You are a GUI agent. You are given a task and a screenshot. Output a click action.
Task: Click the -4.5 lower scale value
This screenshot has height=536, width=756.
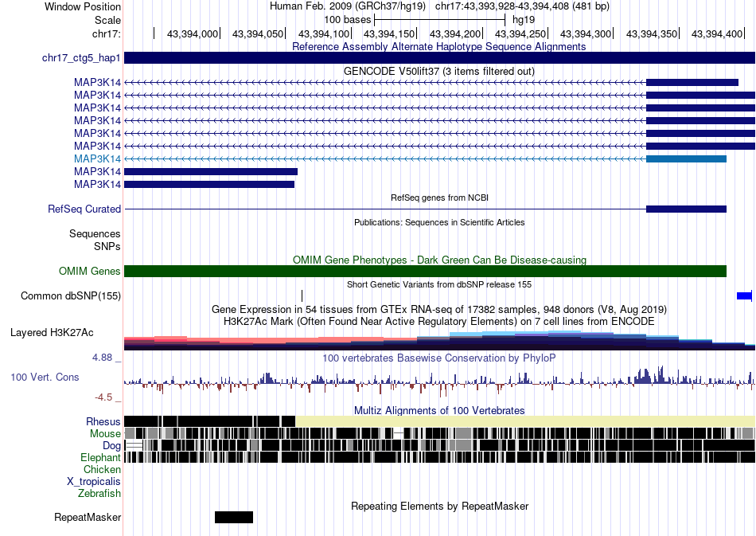point(103,397)
